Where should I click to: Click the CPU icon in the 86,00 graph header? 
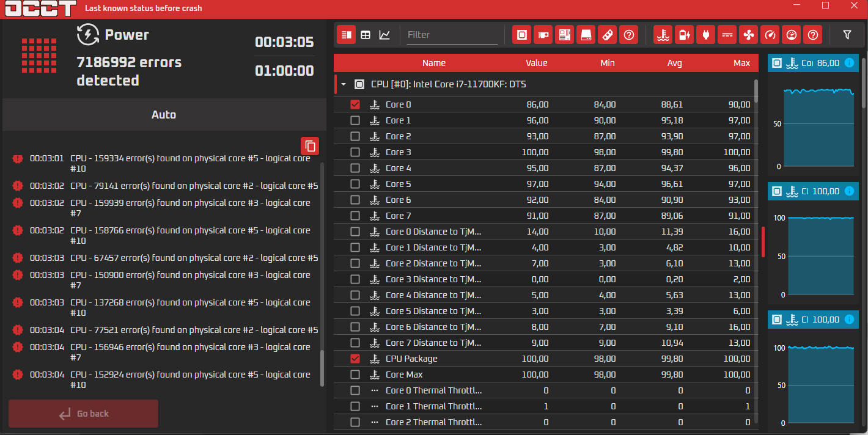coord(777,63)
